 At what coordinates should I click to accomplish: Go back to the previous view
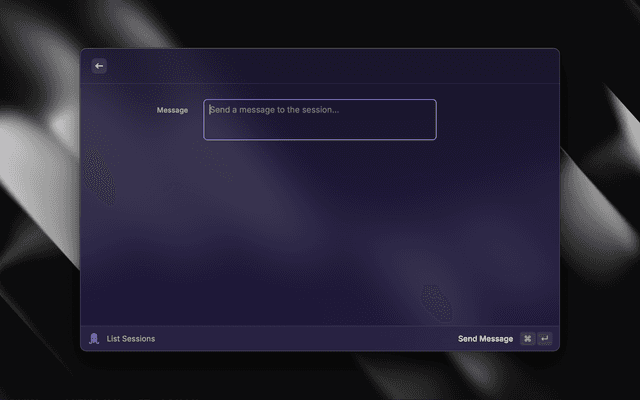[x=99, y=66]
